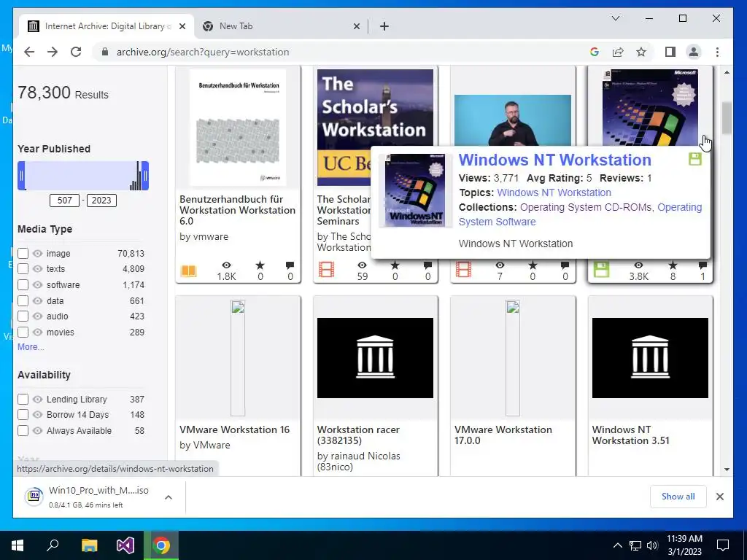747x560 pixels.
Task: Open Operating System Software collection link
Action: tap(580, 214)
